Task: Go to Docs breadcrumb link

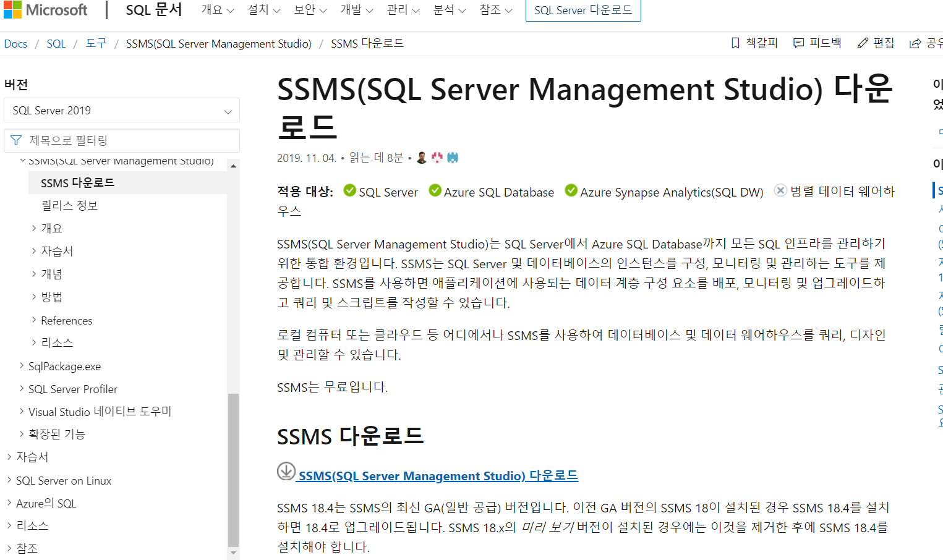Action: pos(15,44)
